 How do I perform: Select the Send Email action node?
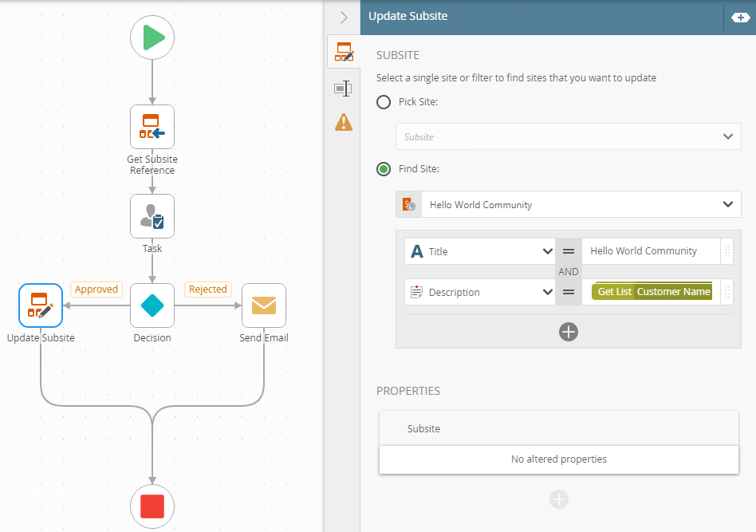click(x=264, y=305)
